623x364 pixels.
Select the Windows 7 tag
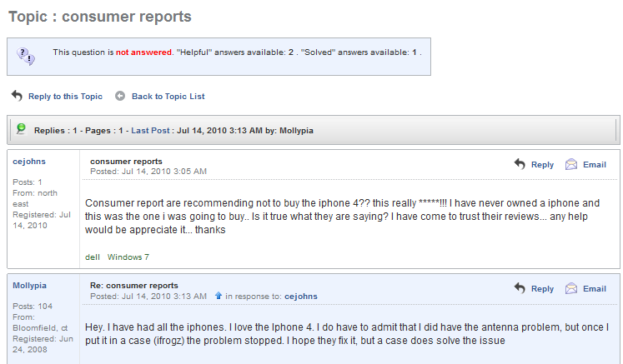(128, 257)
